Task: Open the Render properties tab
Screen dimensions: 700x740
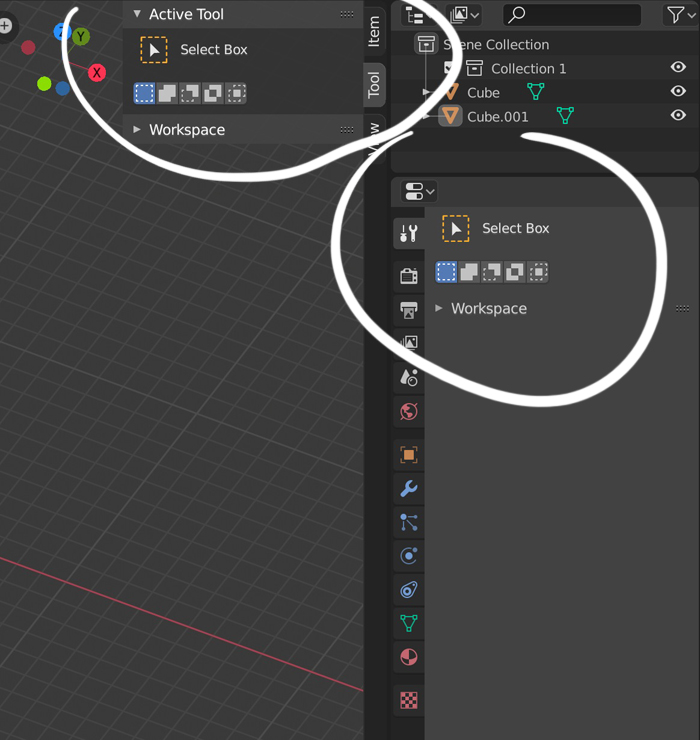Action: [409, 276]
